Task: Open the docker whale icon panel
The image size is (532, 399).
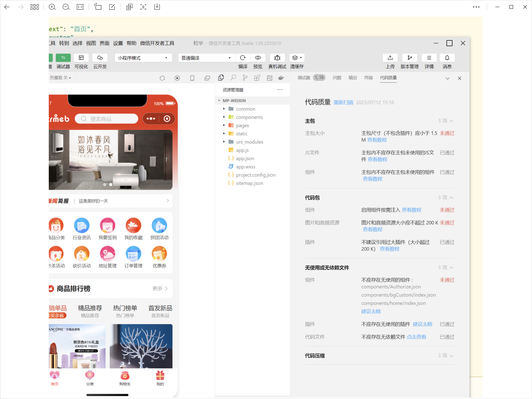Action: (x=281, y=78)
